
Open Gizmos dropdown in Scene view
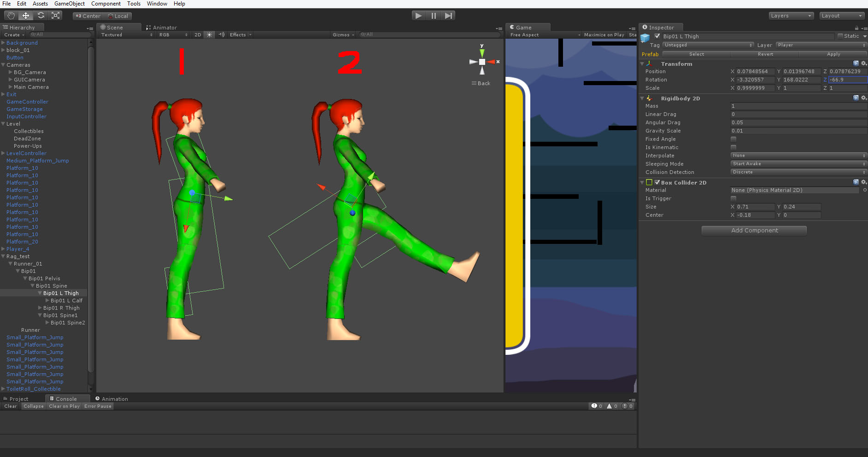click(x=343, y=35)
